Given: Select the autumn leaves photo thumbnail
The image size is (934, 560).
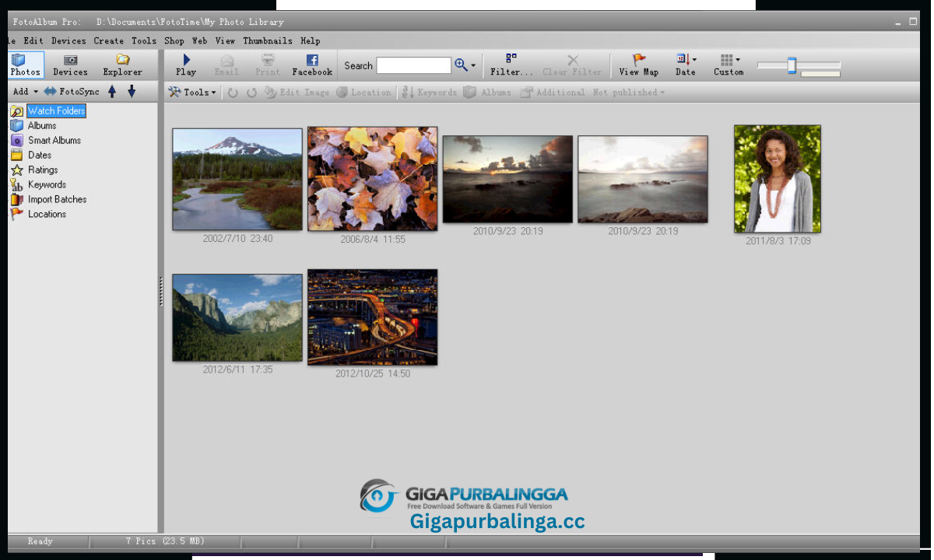Looking at the screenshot, I should [373, 179].
